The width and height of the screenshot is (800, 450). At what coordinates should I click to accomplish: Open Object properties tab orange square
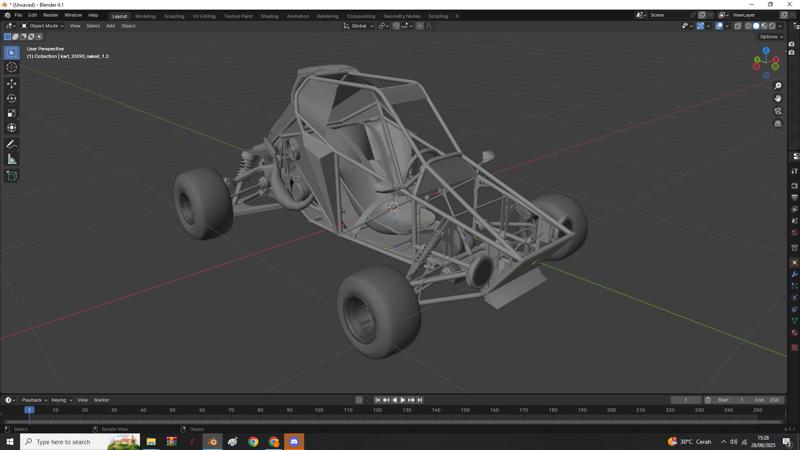click(x=795, y=262)
